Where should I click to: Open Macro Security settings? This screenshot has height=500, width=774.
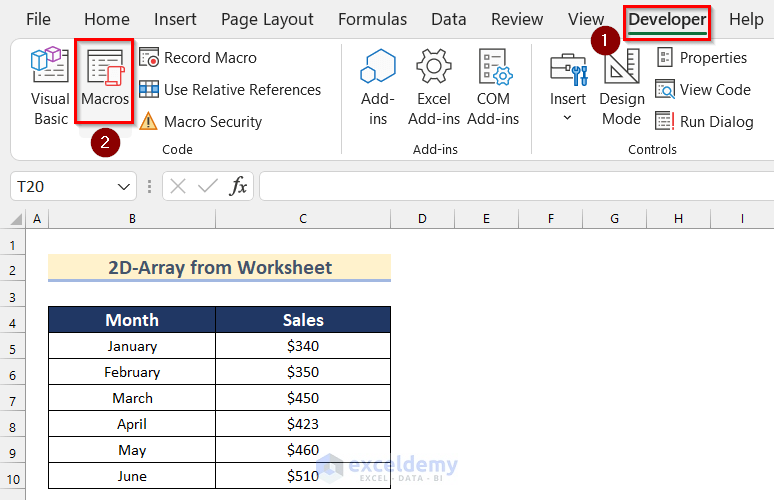point(200,121)
